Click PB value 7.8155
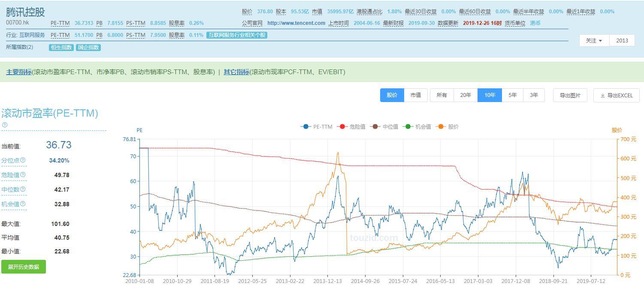The height and width of the screenshot is (289, 644). [115, 23]
